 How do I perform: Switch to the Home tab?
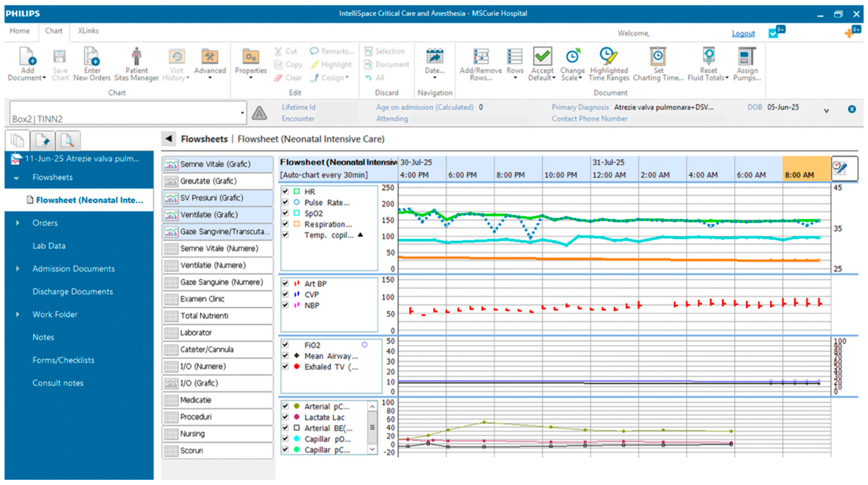click(x=19, y=31)
